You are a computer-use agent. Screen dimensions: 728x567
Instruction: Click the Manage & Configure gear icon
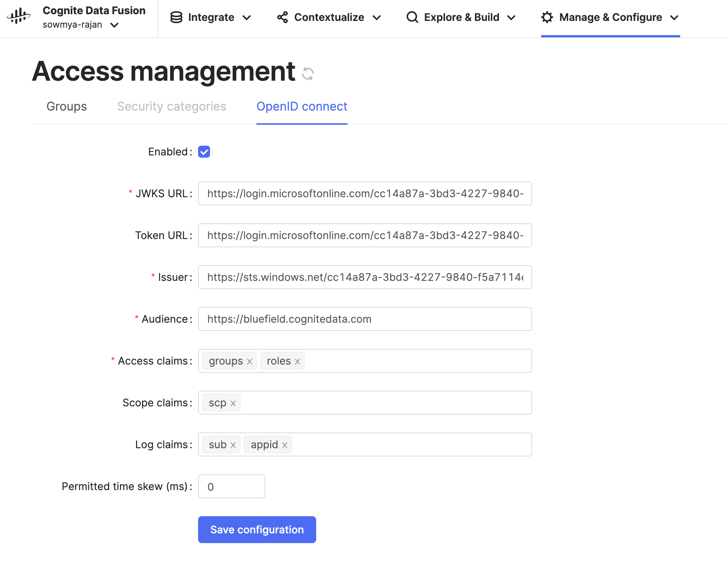(547, 17)
